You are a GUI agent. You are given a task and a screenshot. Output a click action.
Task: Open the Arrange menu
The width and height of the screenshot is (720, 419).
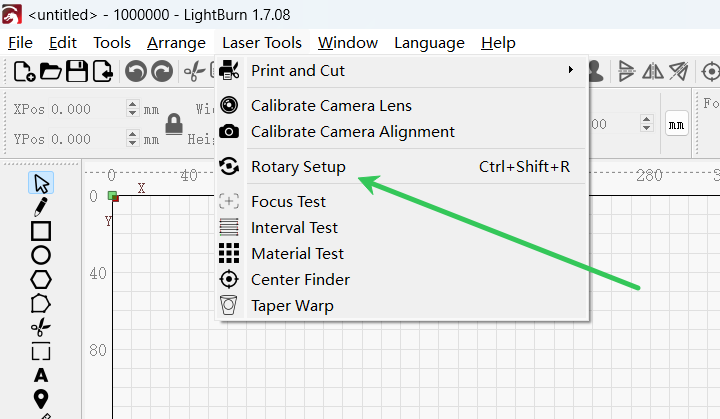pos(176,43)
